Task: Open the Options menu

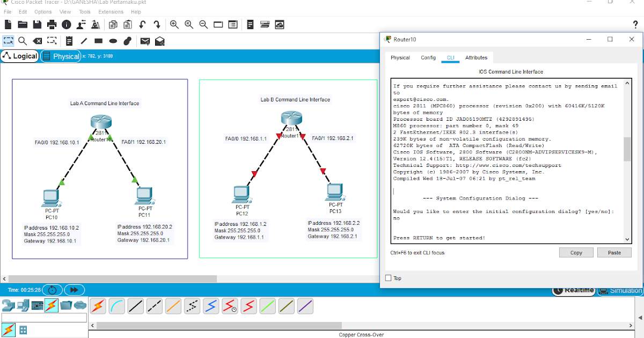Action: (x=42, y=11)
